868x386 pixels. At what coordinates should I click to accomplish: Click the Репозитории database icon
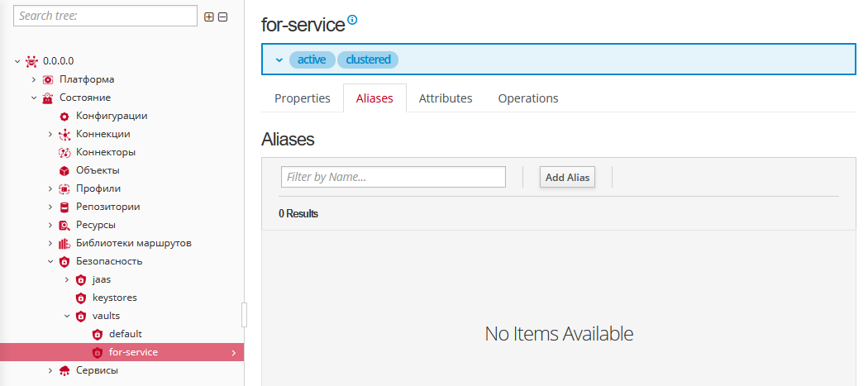click(64, 207)
